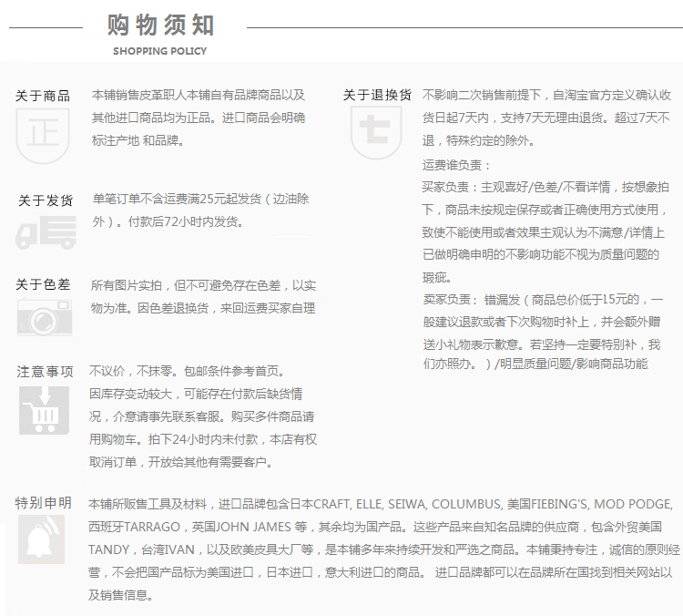The width and height of the screenshot is (683, 616).
Task: Click the line starting 货日起7天内
Action: 545,118
